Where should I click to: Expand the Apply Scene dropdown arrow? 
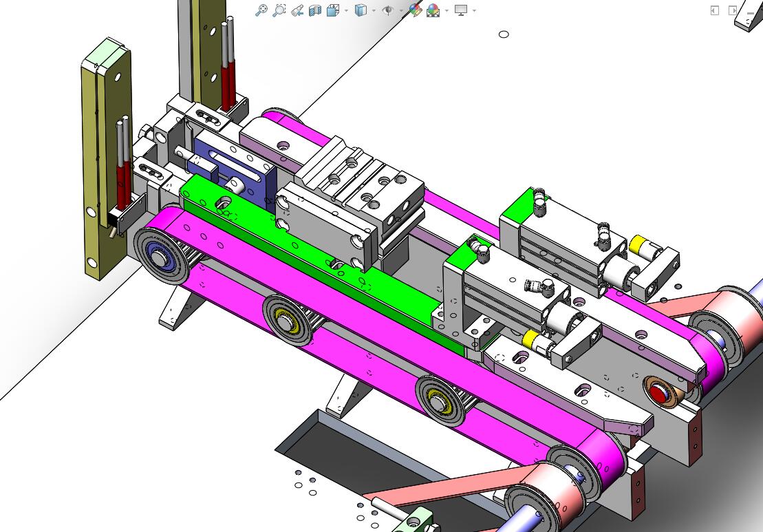pyautogui.click(x=447, y=11)
